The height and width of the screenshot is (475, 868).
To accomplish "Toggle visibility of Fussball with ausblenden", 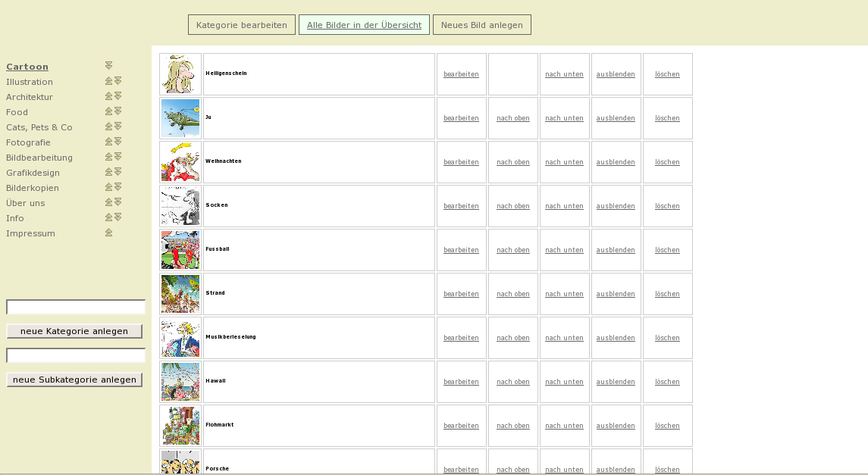I will [x=616, y=250].
